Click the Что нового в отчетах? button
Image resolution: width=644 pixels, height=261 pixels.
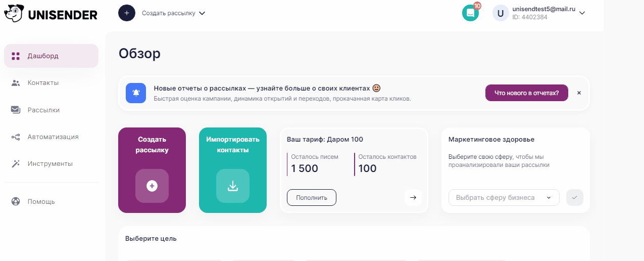[526, 93]
